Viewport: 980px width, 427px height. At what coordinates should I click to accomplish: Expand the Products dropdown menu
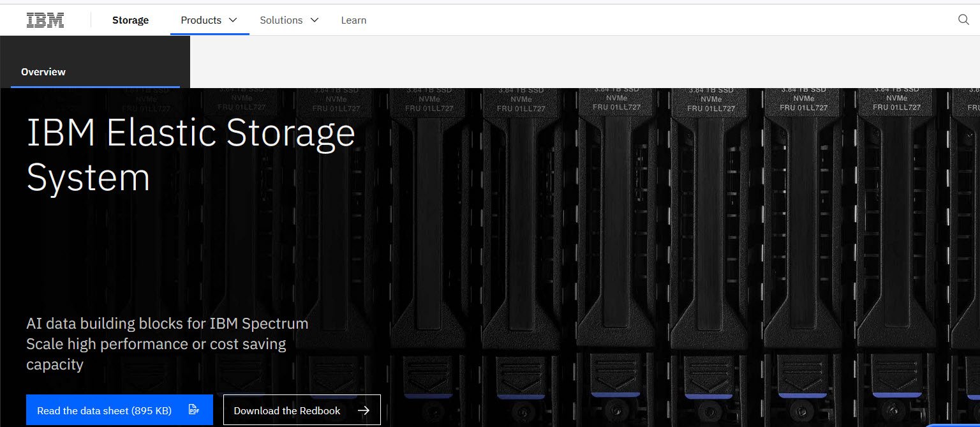[209, 20]
